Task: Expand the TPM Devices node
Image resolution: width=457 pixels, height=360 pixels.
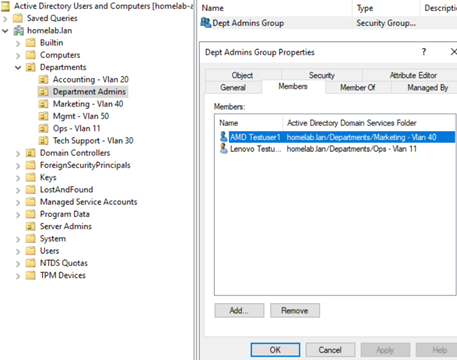Action: point(18,276)
